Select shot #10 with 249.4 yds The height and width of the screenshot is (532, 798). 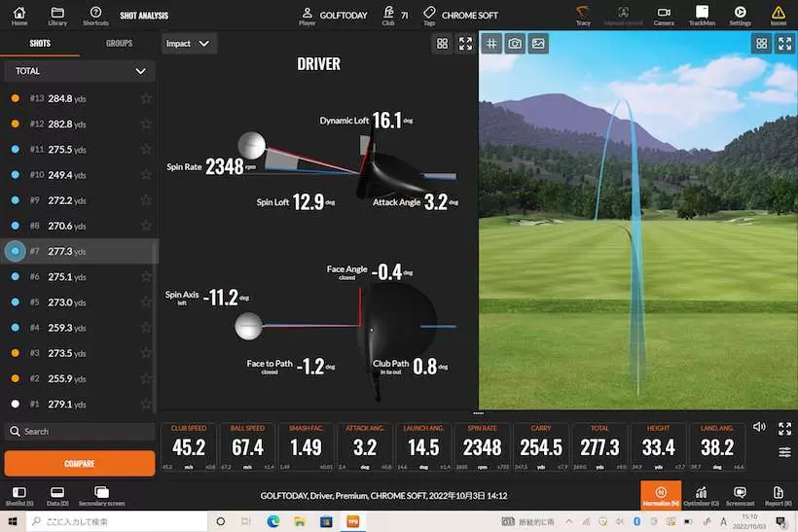(58, 174)
